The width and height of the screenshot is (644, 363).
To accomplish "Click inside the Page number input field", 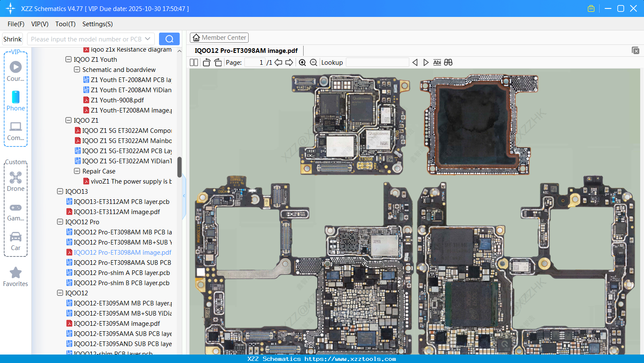I will 254,62.
